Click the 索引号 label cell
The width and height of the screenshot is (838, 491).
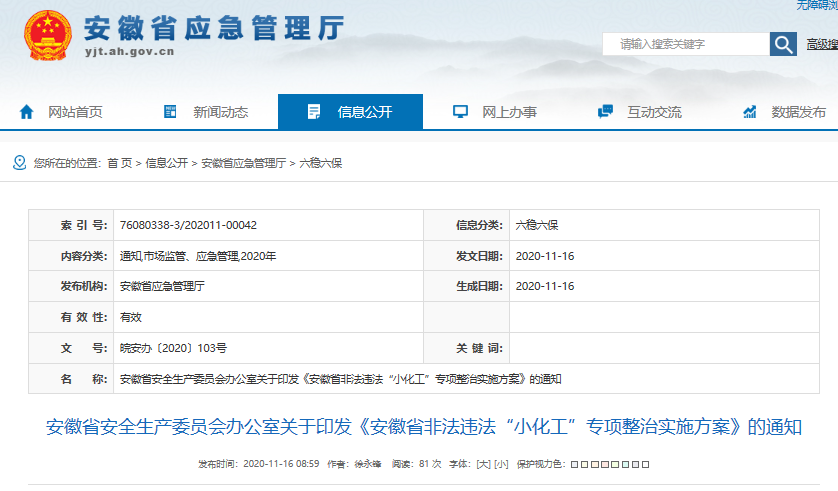click(x=71, y=225)
